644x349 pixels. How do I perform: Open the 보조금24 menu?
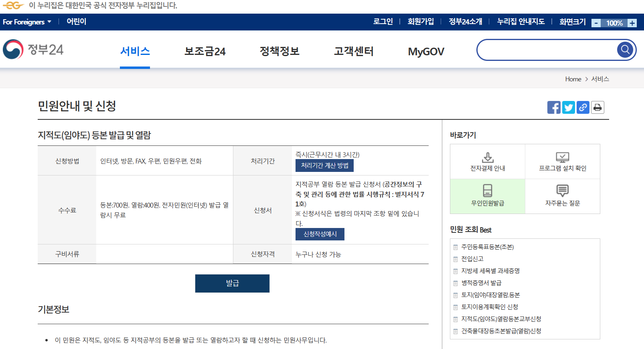(x=205, y=51)
